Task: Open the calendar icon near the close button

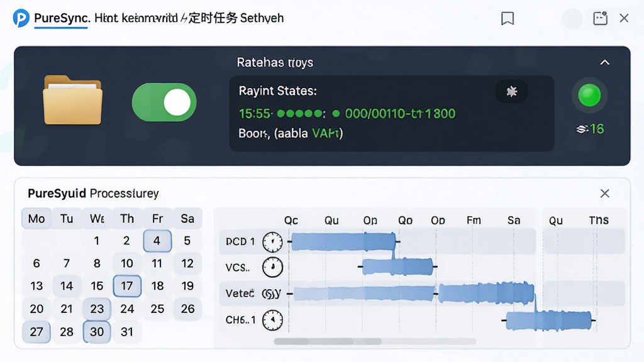Action: point(601,18)
